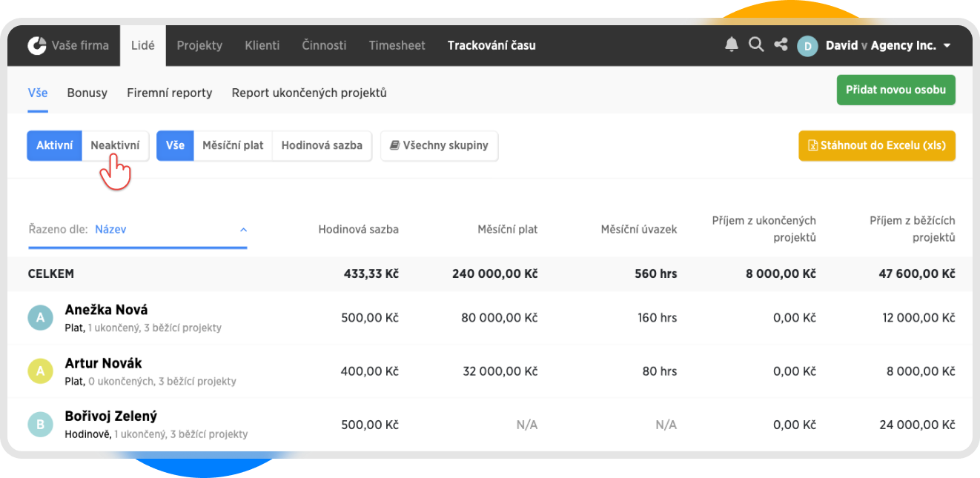Open the Všechny skupiny dropdown
Image resolution: width=980 pixels, height=478 pixels.
[x=439, y=146]
